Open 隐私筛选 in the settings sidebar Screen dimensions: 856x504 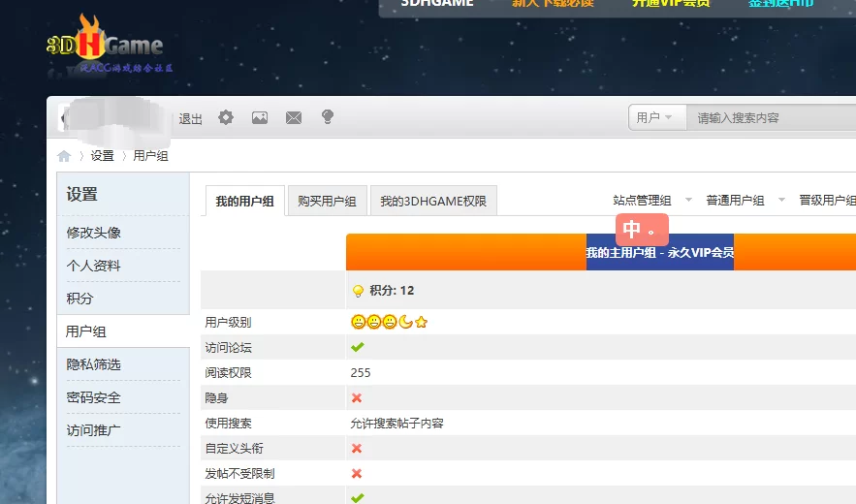click(93, 364)
